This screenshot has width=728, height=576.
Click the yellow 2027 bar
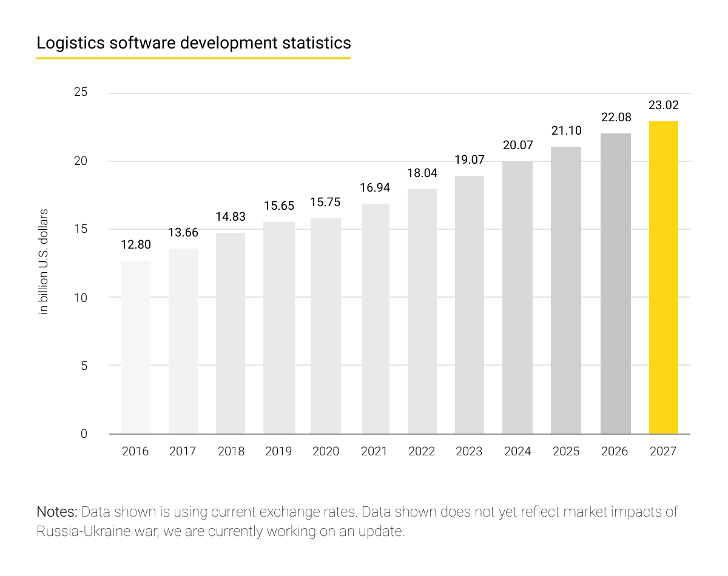point(663,278)
